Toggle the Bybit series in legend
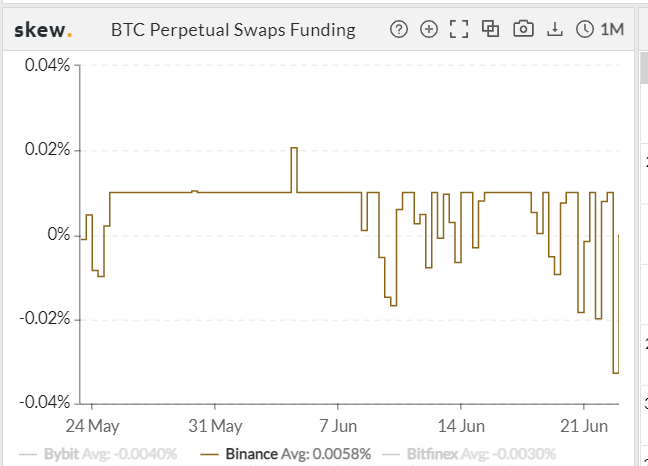The image size is (648, 466). [x=110, y=454]
